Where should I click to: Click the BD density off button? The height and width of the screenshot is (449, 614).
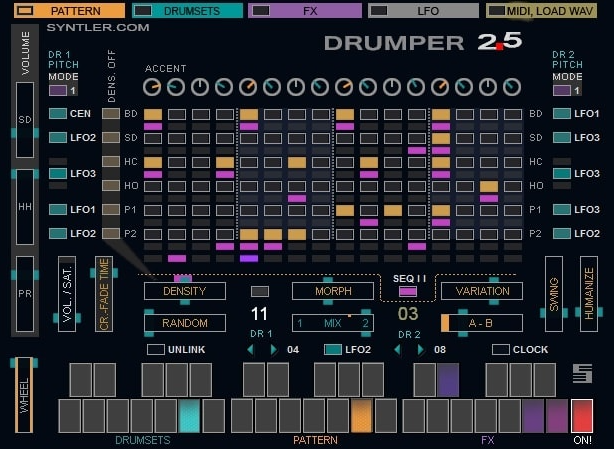click(111, 114)
